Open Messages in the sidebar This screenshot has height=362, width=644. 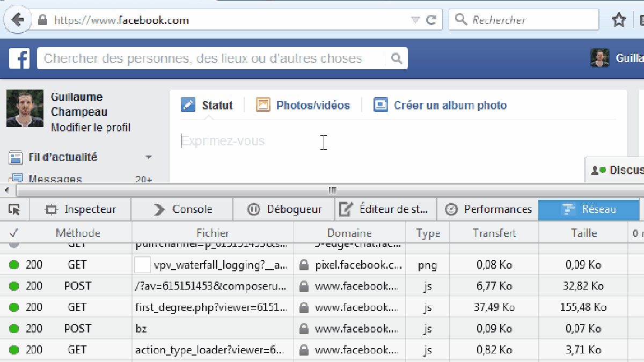click(x=55, y=179)
